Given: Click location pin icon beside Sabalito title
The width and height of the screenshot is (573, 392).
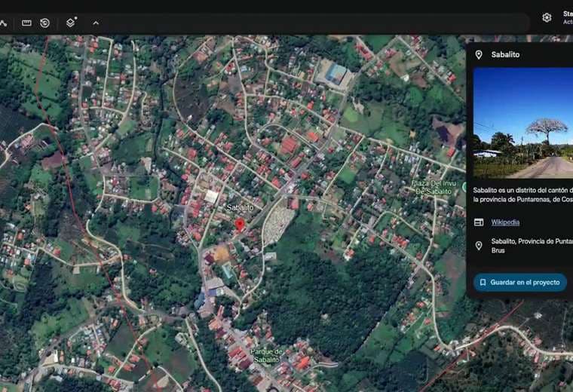Looking at the screenshot, I should coord(479,55).
